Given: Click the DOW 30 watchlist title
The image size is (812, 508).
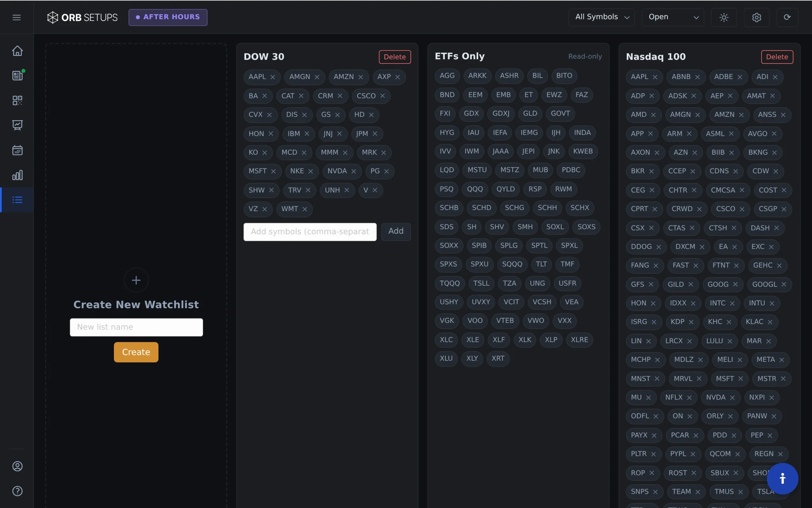Looking at the screenshot, I should (264, 57).
